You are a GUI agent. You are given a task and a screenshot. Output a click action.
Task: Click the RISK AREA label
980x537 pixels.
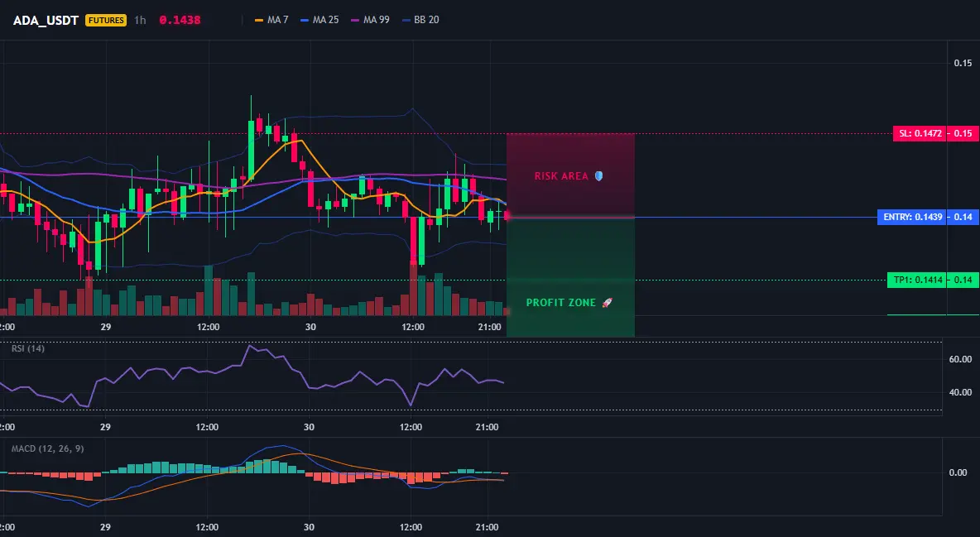pos(561,176)
